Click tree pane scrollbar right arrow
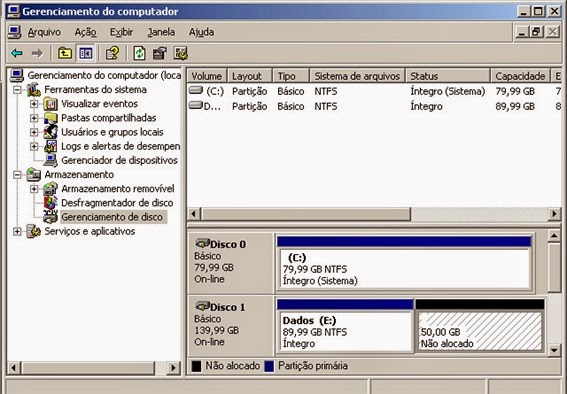This screenshot has width=567, height=394. click(x=173, y=368)
